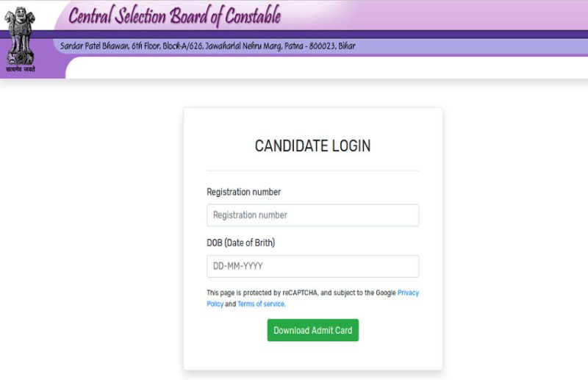
Task: Click the Central Selection Board of Constable title
Action: tap(174, 15)
